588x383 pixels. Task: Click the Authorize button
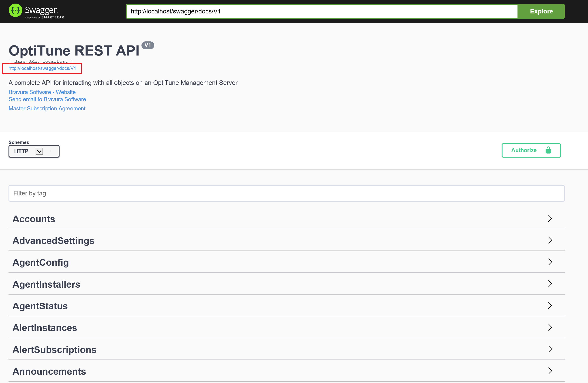[x=531, y=150]
